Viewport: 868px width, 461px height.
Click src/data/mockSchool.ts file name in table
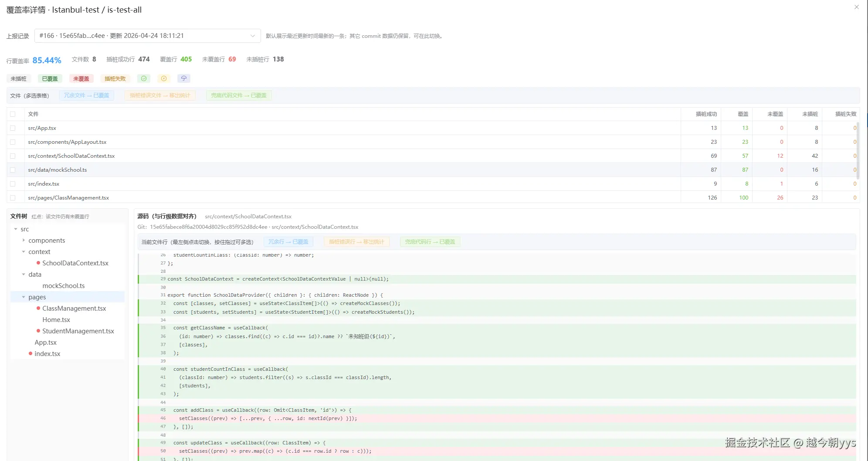point(58,170)
